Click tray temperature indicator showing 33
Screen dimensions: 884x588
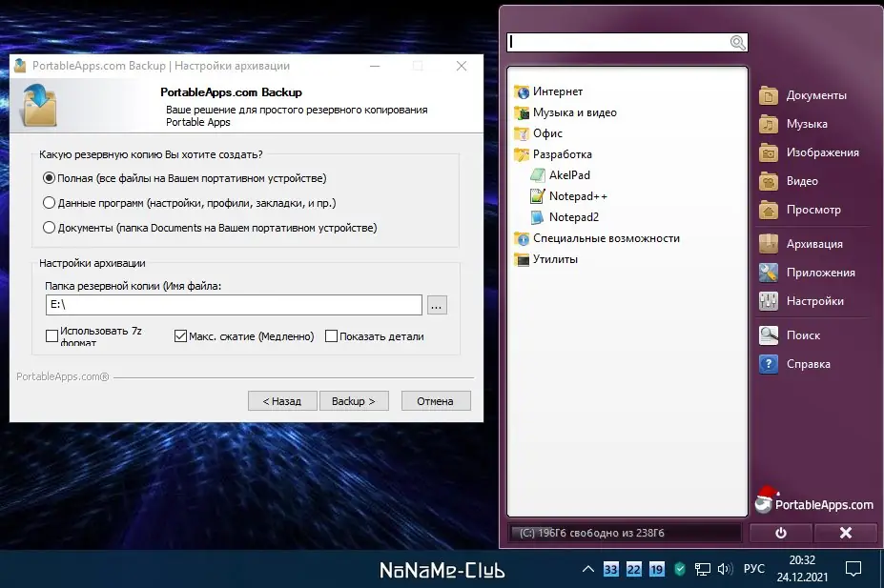pos(610,569)
